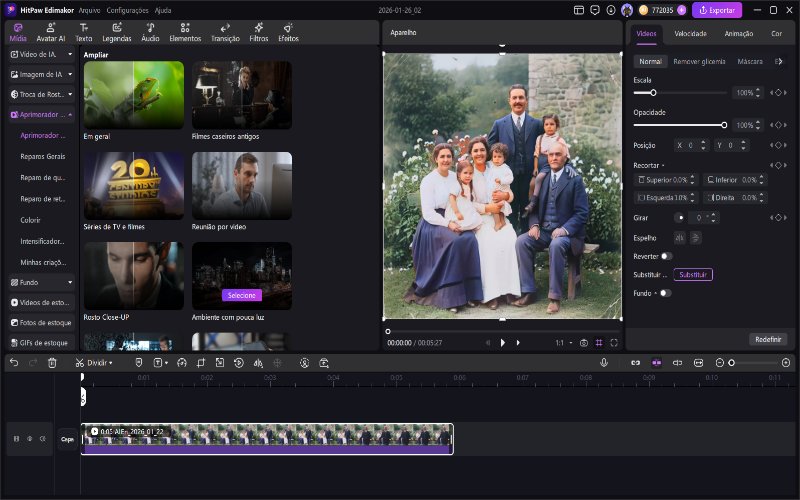Open the Legendas panel
This screenshot has height=500, width=800.
pos(117,33)
